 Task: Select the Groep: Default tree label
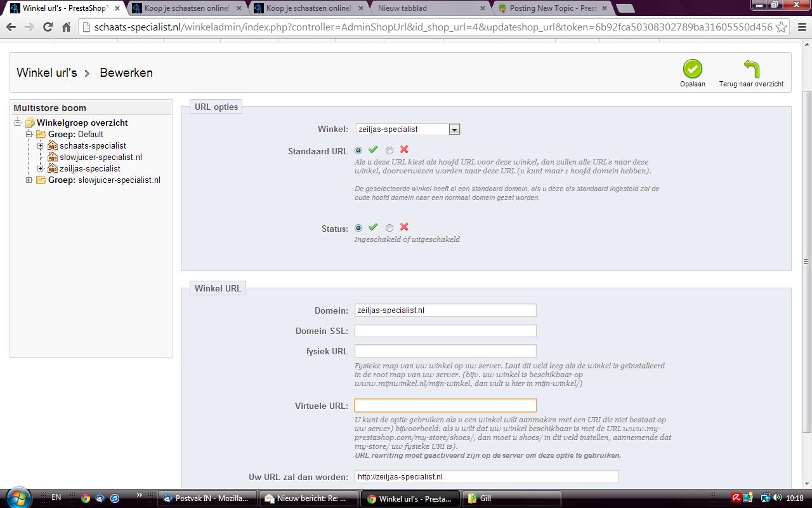[75, 135]
